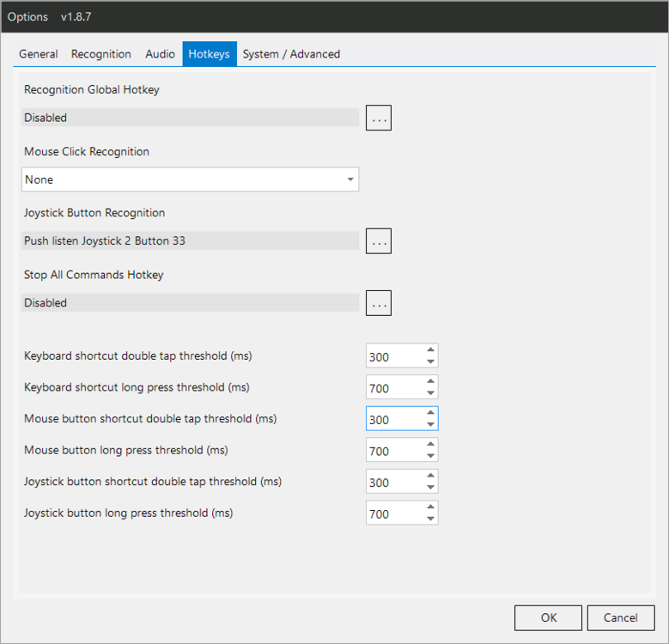This screenshot has height=644, width=669.
Task: Confirm settings with the OK button
Action: [549, 617]
